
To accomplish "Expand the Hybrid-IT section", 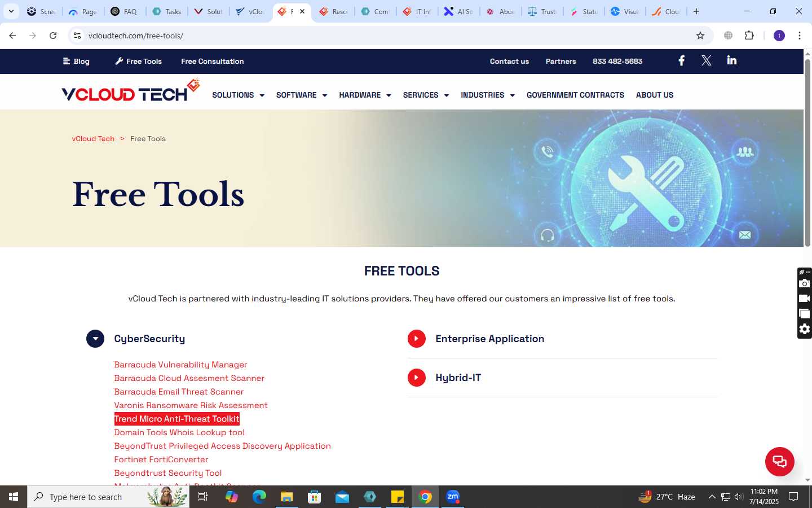I will point(417,378).
